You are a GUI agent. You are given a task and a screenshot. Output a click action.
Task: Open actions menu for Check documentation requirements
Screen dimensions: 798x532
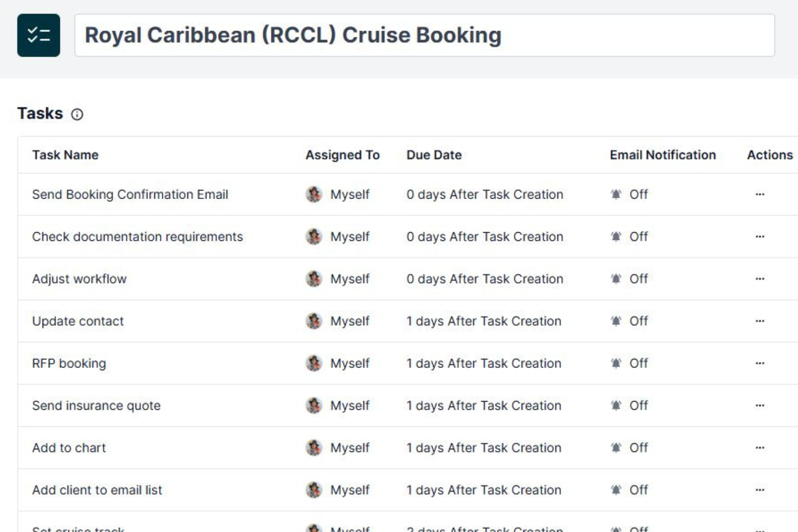coord(760,237)
